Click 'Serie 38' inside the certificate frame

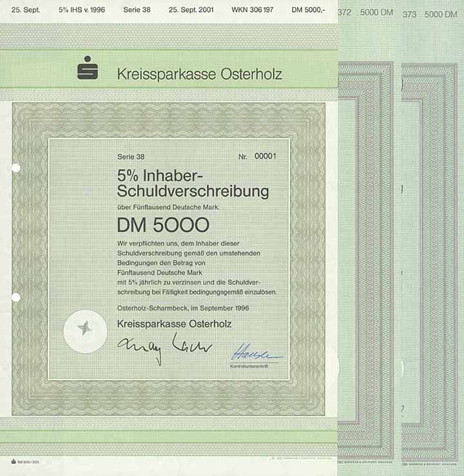[131, 157]
